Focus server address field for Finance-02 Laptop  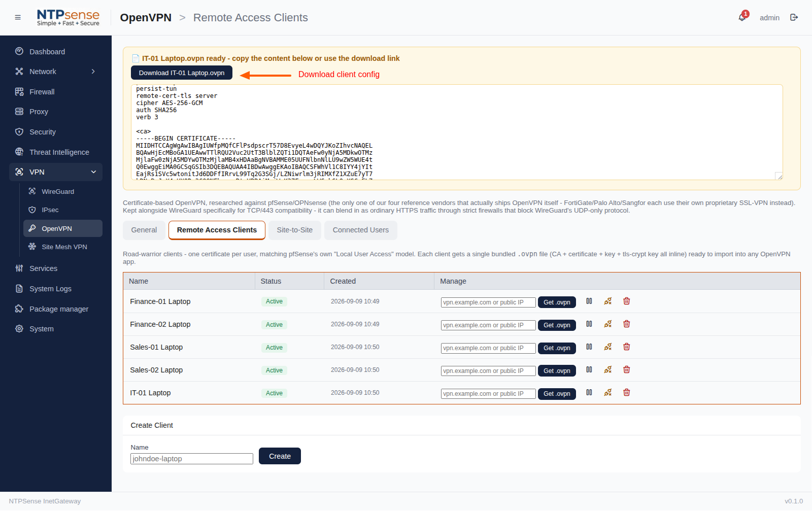pyautogui.click(x=488, y=325)
